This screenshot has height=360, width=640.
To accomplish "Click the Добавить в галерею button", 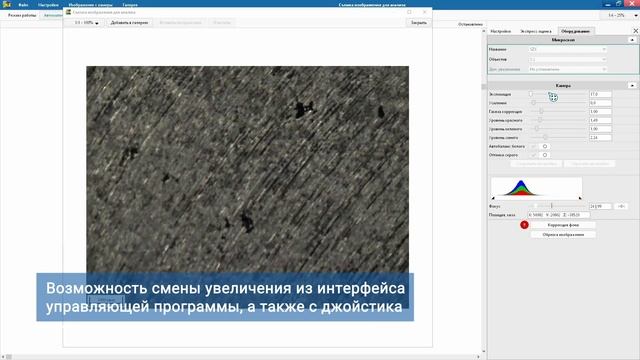I will pyautogui.click(x=129, y=23).
